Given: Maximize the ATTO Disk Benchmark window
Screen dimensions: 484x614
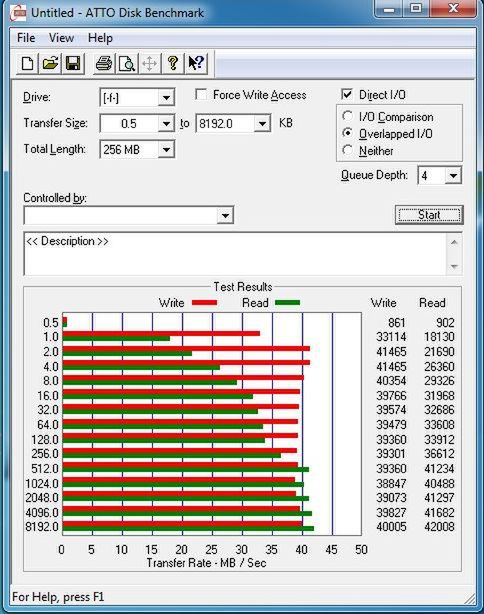Looking at the screenshot, I should [x=416, y=8].
